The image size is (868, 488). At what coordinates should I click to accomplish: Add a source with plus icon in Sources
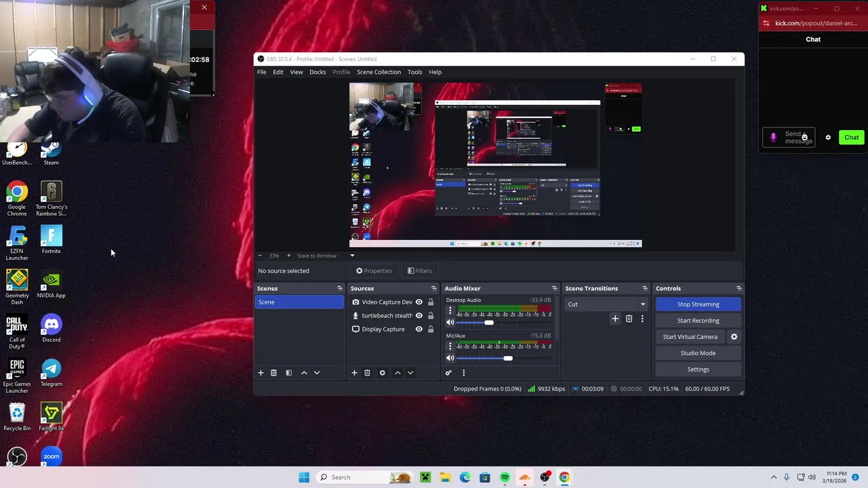click(x=354, y=373)
